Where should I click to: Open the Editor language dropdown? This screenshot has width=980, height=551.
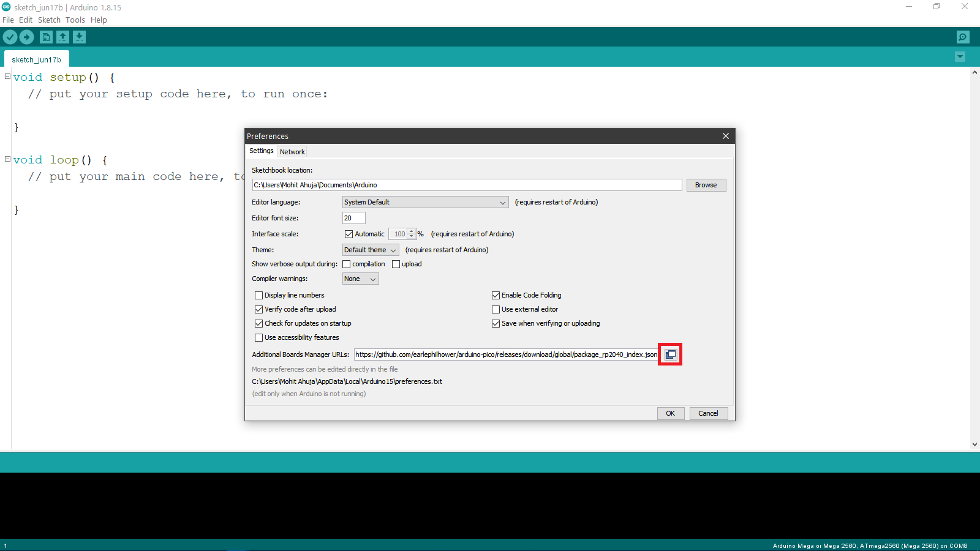click(x=425, y=202)
